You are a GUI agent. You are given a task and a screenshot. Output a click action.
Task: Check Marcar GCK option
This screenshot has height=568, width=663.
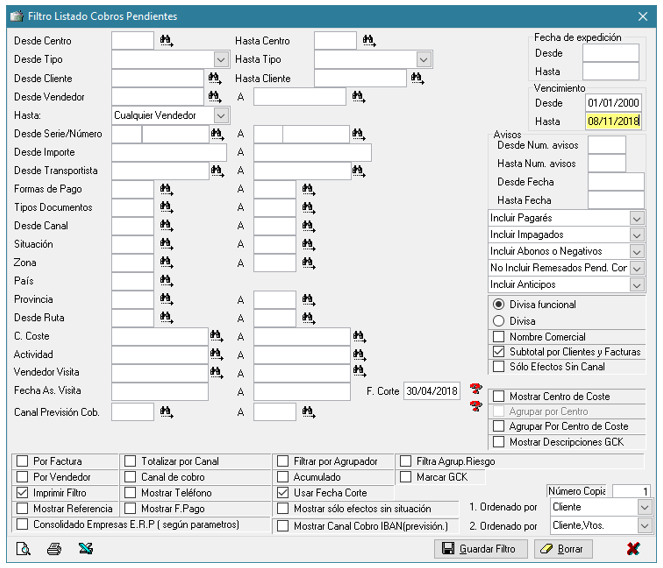click(405, 477)
